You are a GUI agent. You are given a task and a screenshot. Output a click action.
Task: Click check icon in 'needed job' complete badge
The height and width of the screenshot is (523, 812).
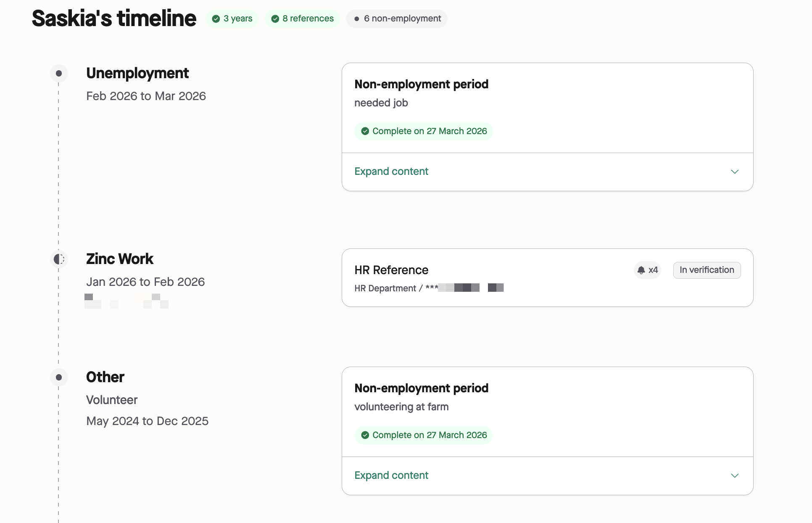[x=365, y=131]
